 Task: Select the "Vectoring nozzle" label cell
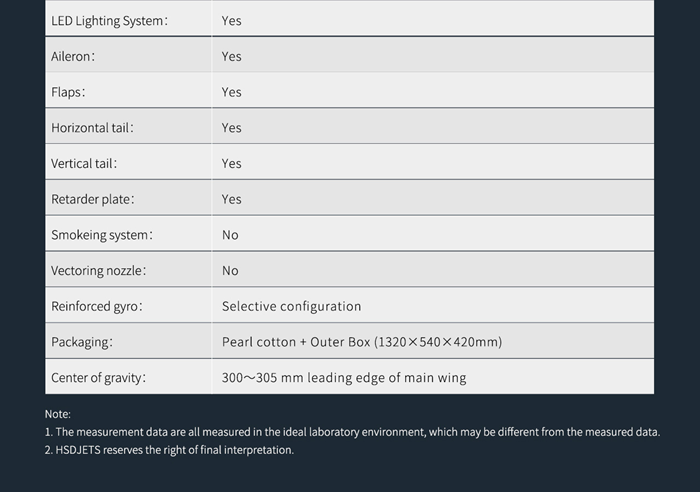coord(100,271)
